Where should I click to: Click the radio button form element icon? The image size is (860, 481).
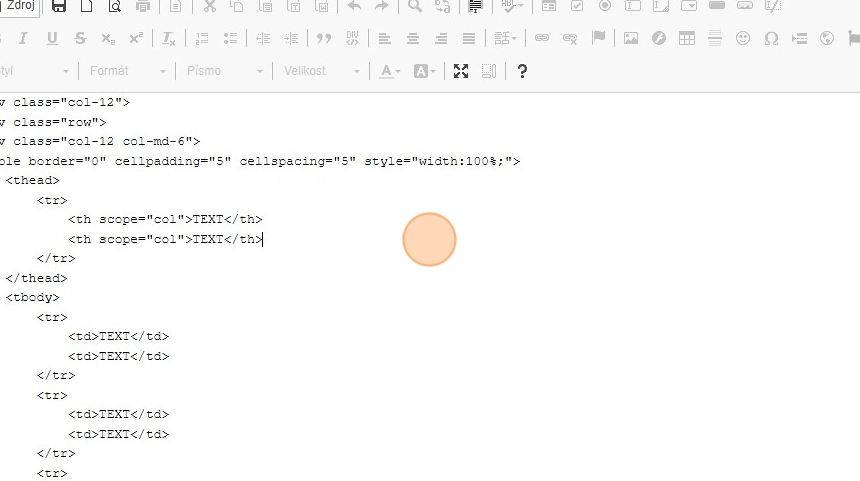tap(605, 6)
